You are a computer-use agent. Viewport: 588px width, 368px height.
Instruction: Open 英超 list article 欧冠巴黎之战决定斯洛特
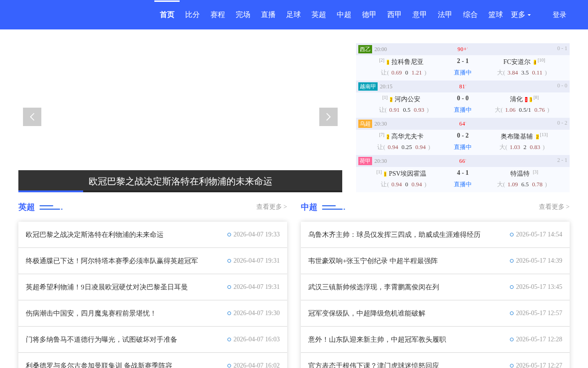point(95,235)
